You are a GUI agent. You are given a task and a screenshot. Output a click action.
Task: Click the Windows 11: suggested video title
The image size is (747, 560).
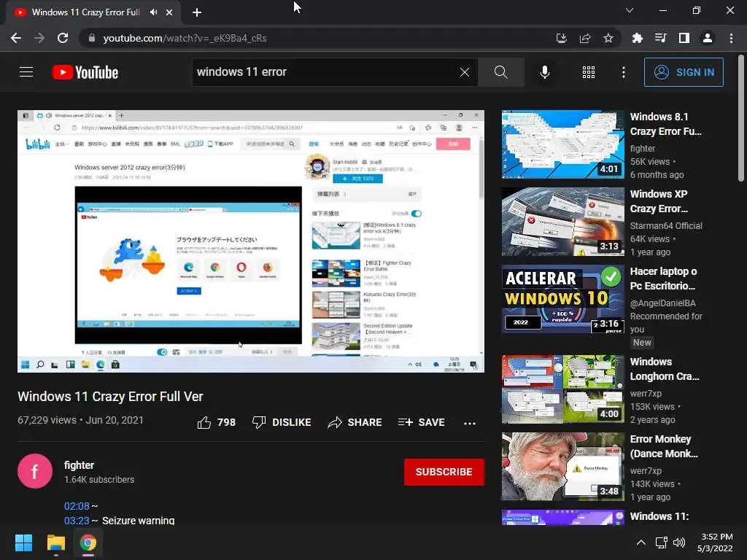pyautogui.click(x=659, y=516)
